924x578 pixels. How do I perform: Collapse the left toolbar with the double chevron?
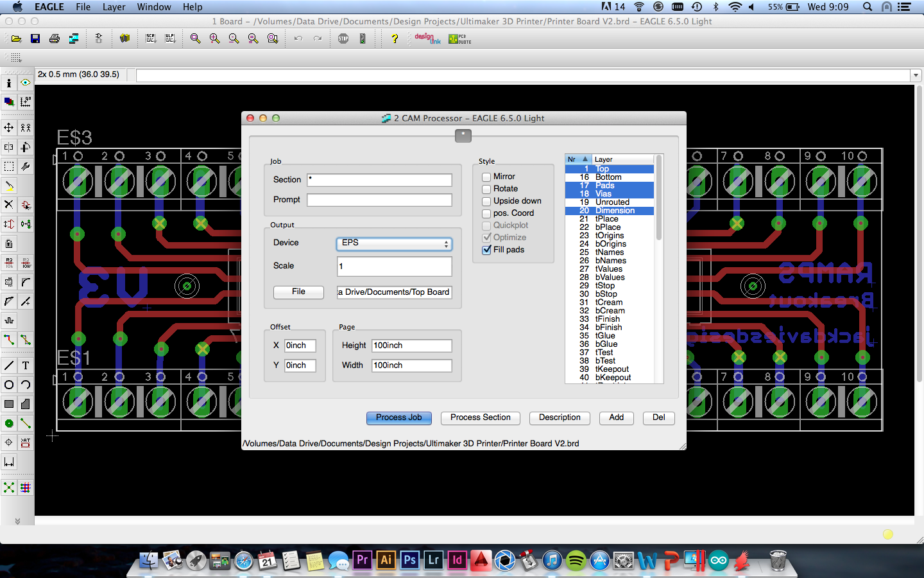pyautogui.click(x=17, y=521)
